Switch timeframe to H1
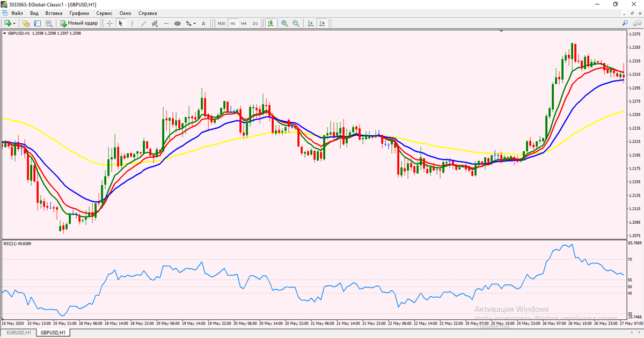The height and width of the screenshot is (338, 644). click(233, 23)
